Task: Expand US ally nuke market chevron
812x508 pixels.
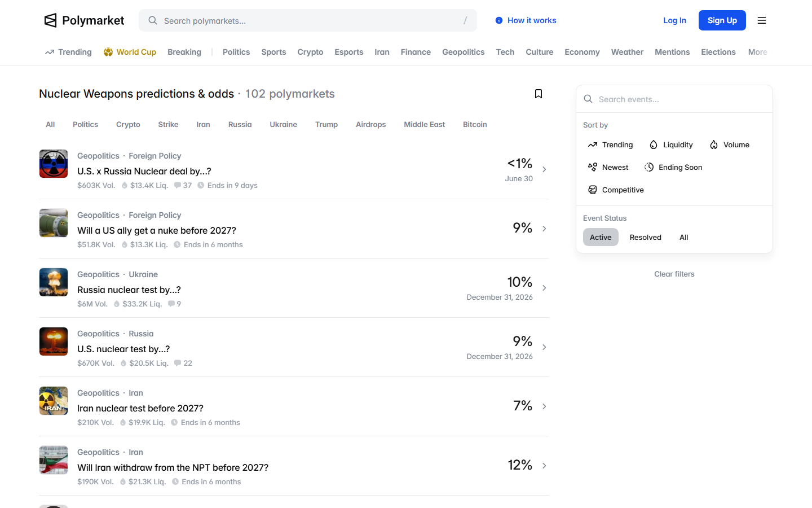Action: [544, 229]
